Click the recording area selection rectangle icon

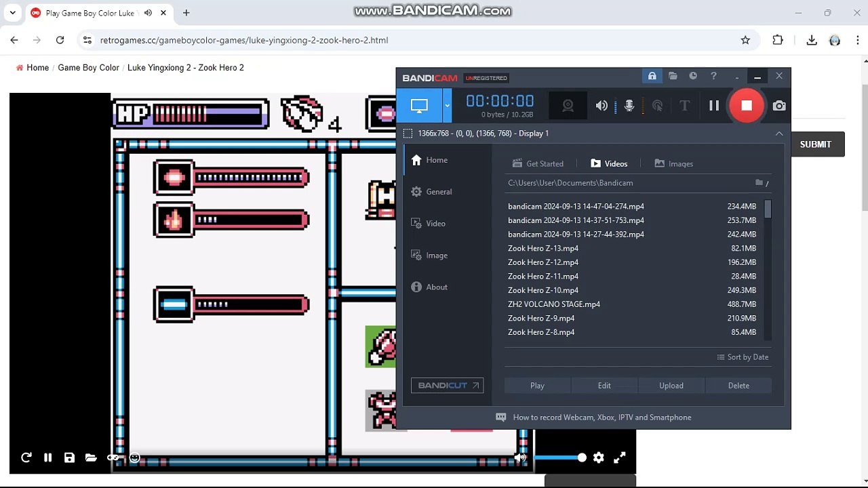pos(408,134)
